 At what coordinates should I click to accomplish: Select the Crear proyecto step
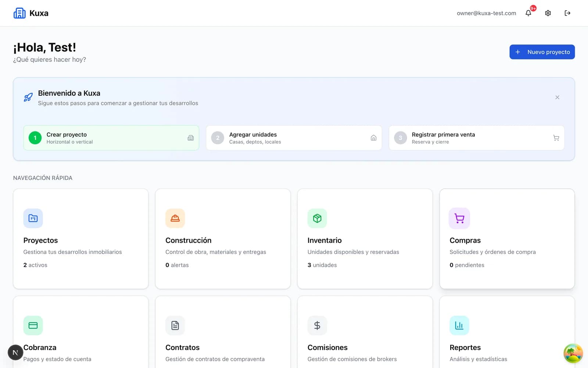click(x=111, y=138)
